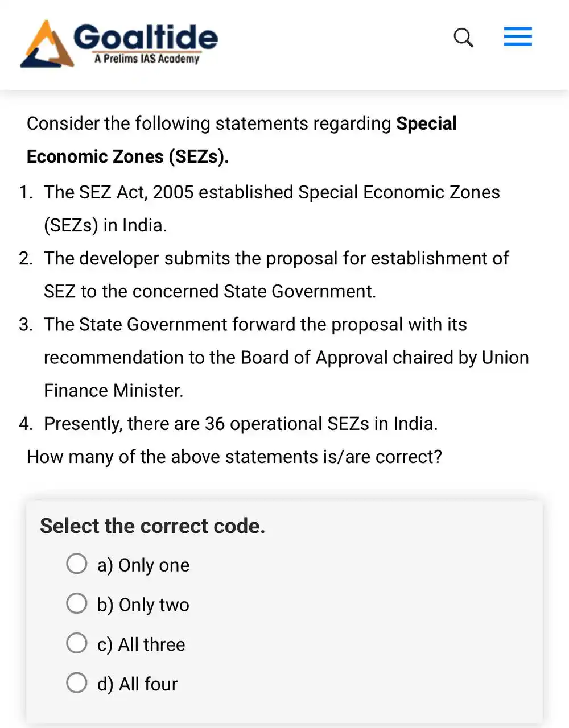Image resolution: width=569 pixels, height=728 pixels.
Task: Click the 'a) Only one' label text
Action: coord(143,565)
